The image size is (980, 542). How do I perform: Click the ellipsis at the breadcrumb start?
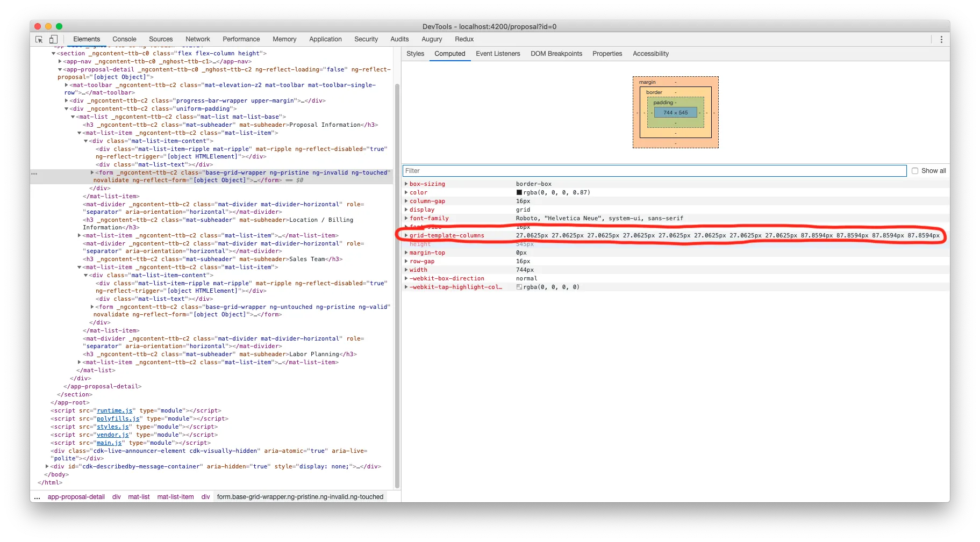tap(37, 497)
